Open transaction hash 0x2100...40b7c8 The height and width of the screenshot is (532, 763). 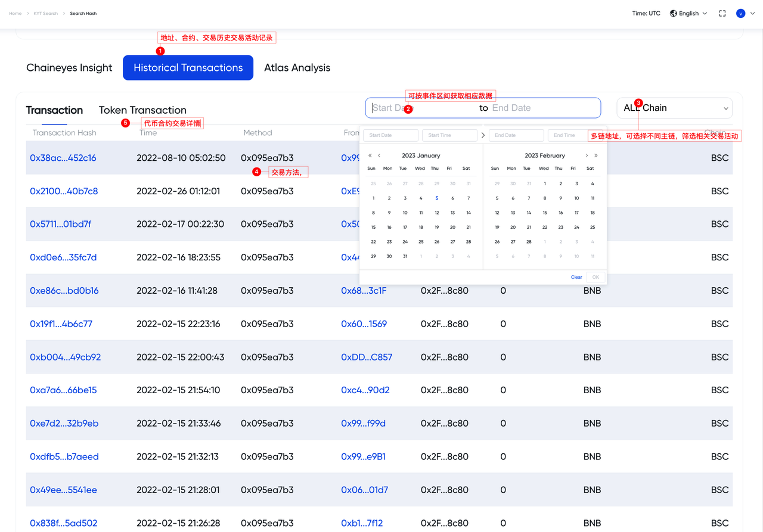tap(64, 191)
